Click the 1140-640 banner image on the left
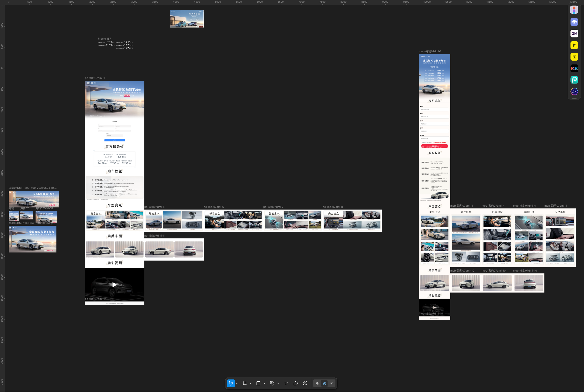 coord(33,239)
